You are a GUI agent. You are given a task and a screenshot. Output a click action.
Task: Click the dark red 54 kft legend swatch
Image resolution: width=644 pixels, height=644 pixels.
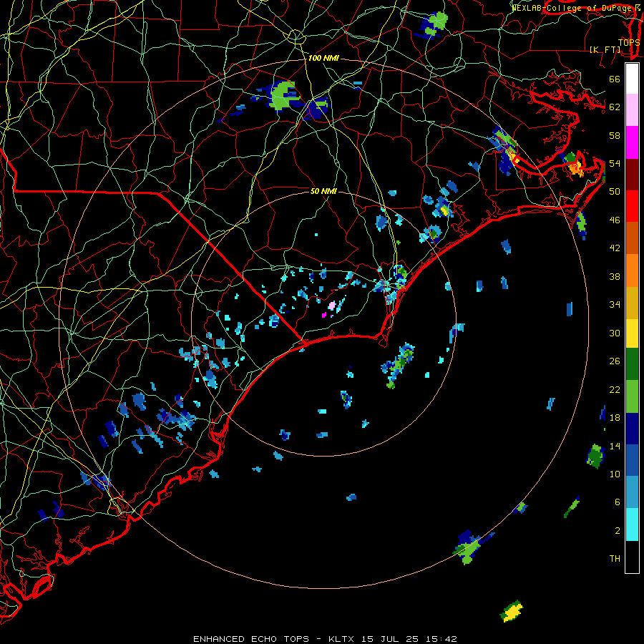(x=632, y=174)
